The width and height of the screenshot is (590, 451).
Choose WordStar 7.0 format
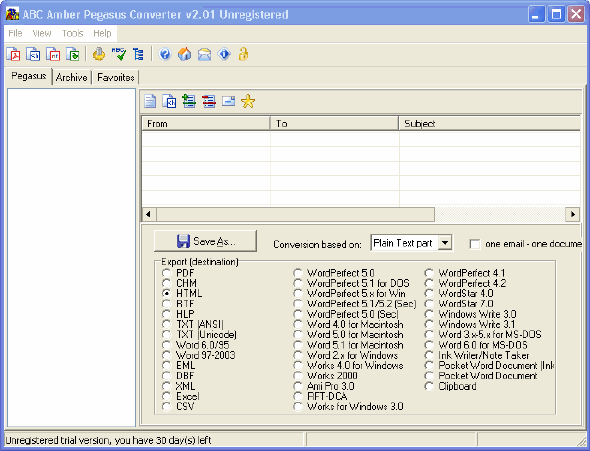429,304
